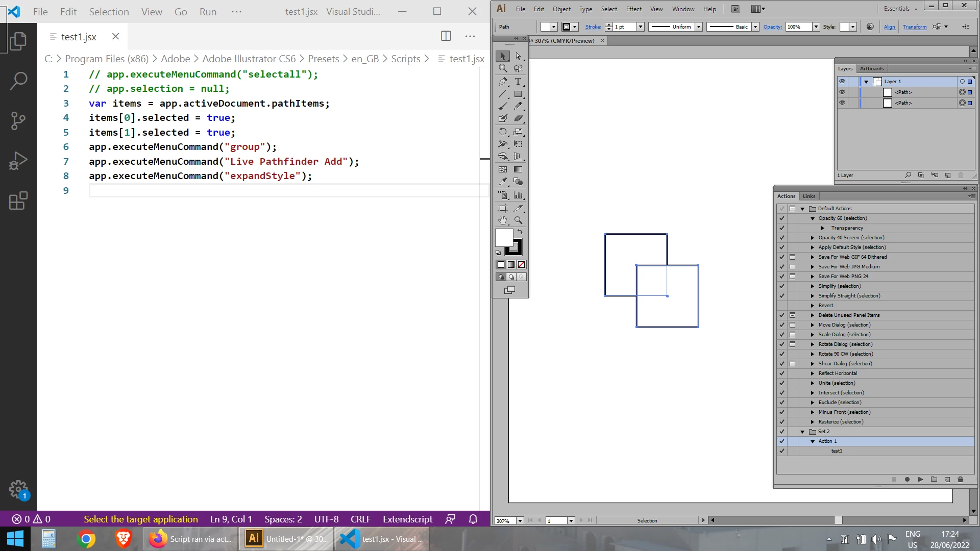This screenshot has height=551, width=980.
Task: Toggle checkmark for Unite (selection) action
Action: (781, 383)
